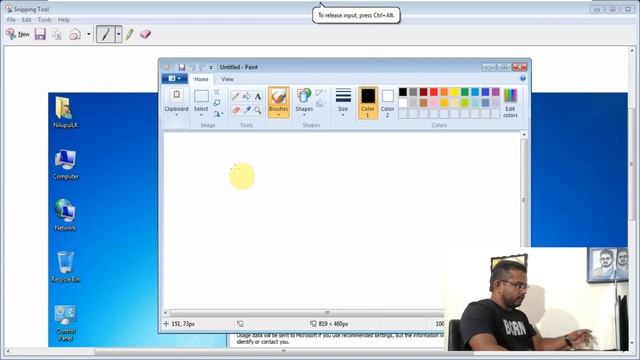Screen dimensions: 640x360
Task: Click the Crop icon in Image group
Action: pos(217,92)
